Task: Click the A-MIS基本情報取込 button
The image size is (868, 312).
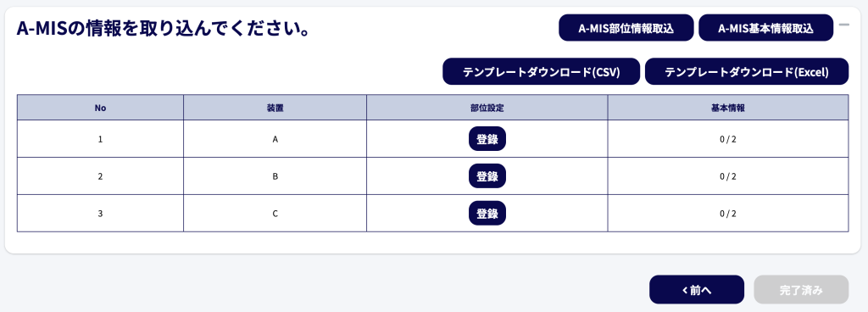Action: 765,28
